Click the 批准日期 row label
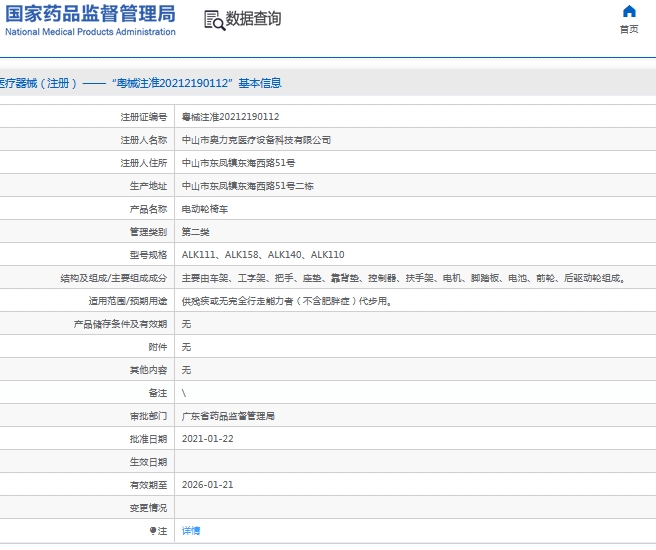 coord(149,439)
